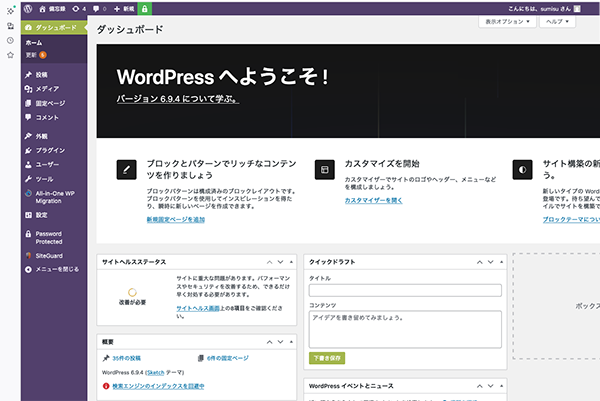Click the クイックドラフト タイトル input field

(405, 290)
